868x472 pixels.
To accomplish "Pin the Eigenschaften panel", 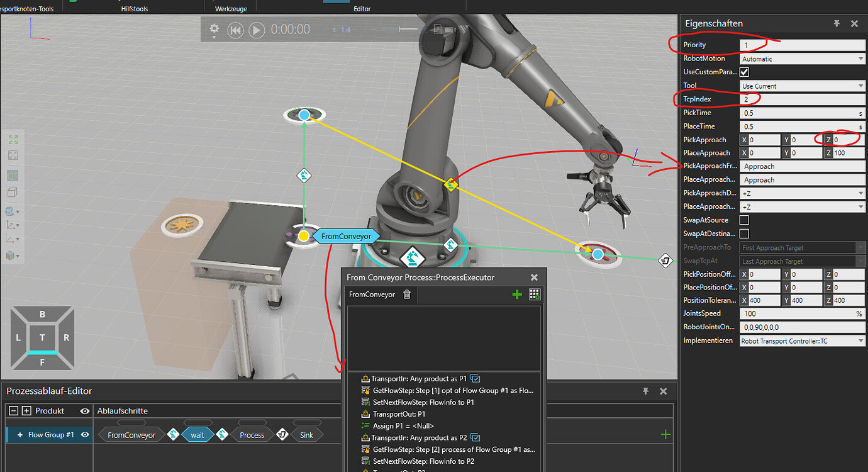I will pos(836,23).
